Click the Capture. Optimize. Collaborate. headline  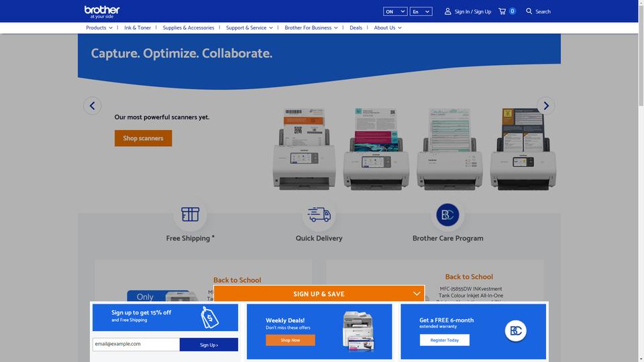182,54
